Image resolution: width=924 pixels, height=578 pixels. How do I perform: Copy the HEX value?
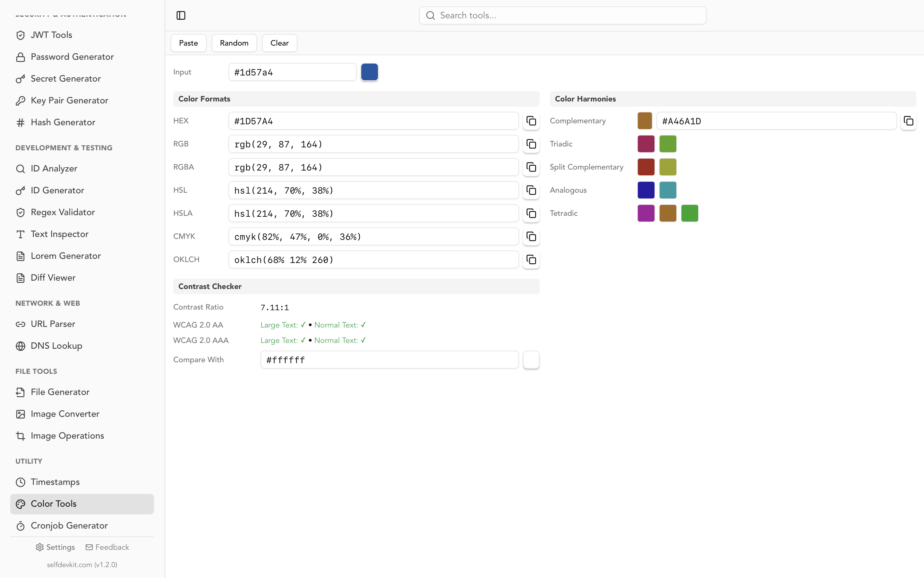[x=531, y=121]
